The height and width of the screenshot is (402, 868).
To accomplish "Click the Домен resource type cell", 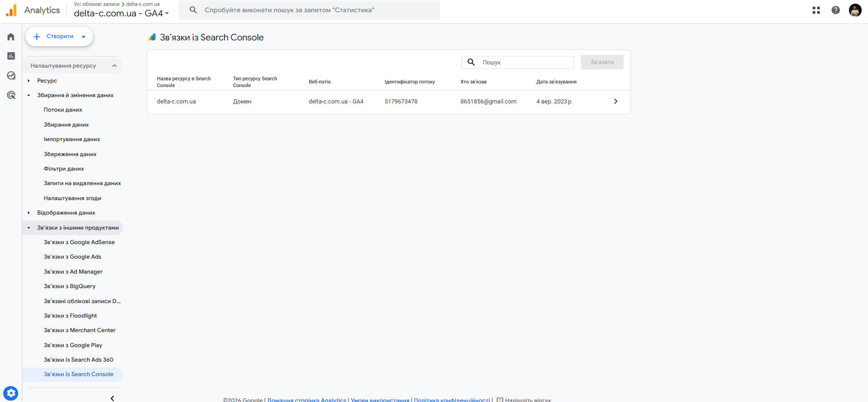I will point(242,102).
